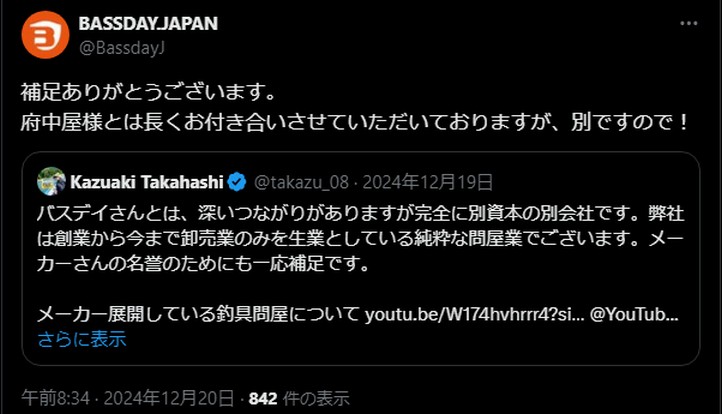Image resolution: width=722 pixels, height=414 pixels.
Task: Click the blue verified badge icon
Action: [x=237, y=182]
